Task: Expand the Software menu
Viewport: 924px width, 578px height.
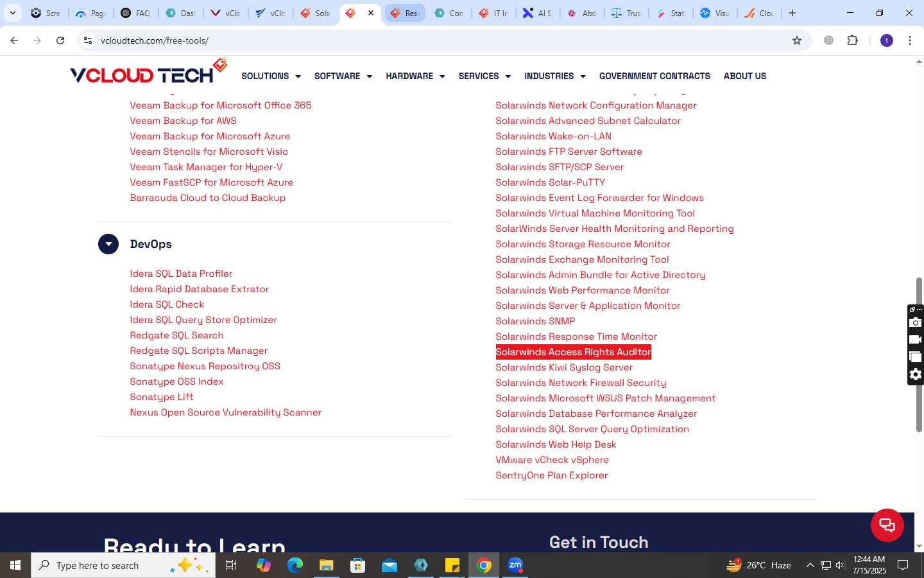Action: pos(343,76)
